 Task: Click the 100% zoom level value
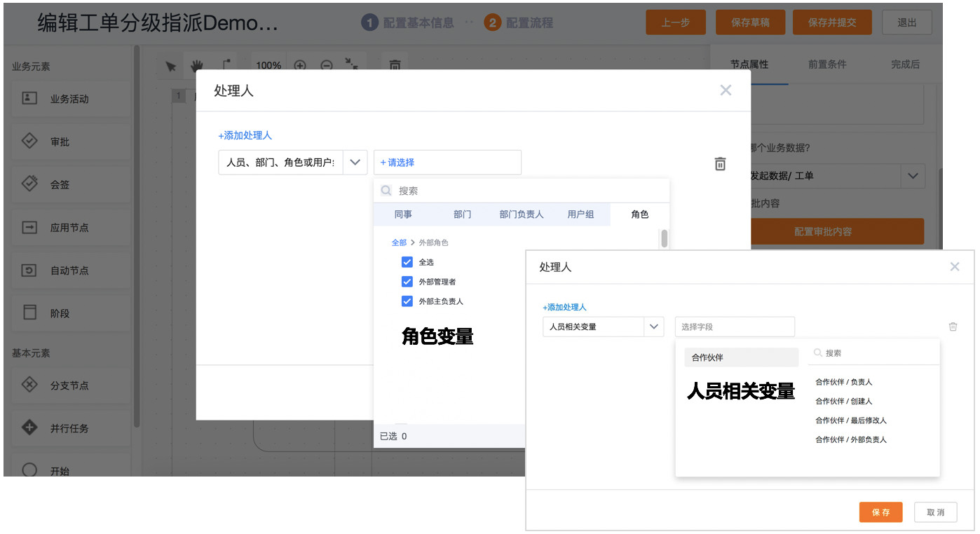[268, 65]
